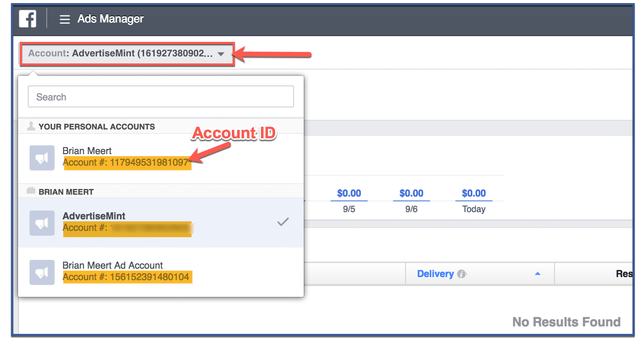Click the Today date label
Viewport: 644px width, 344px height.
(474, 209)
